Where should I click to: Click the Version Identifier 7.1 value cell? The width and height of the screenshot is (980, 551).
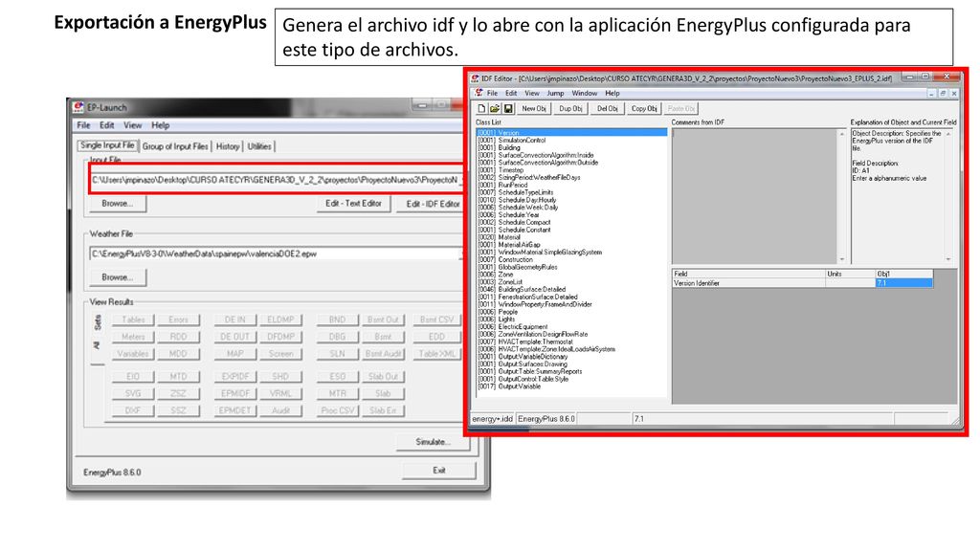pyautogui.click(x=903, y=283)
